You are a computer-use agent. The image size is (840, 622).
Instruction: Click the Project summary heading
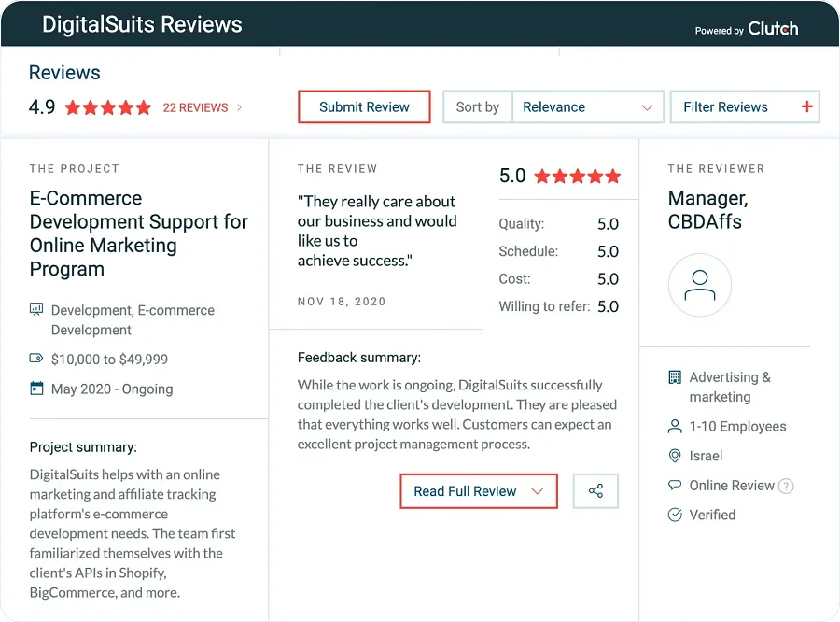pos(83,447)
